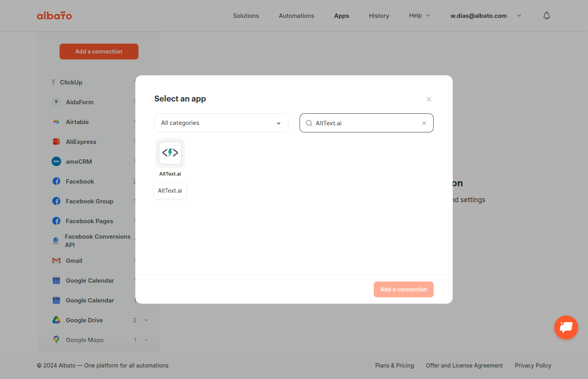
Task: Select the AltText.ai app icon
Action: (170, 153)
